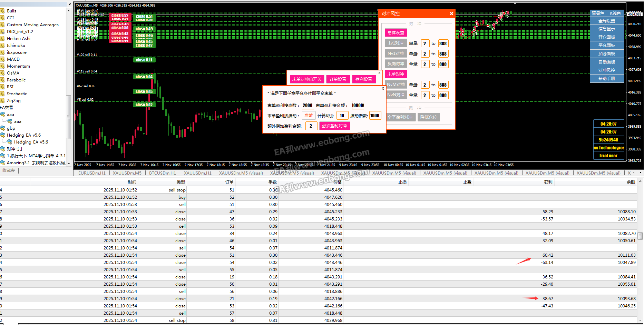Toggle the 必须盈利对冲 option

pos(334,126)
